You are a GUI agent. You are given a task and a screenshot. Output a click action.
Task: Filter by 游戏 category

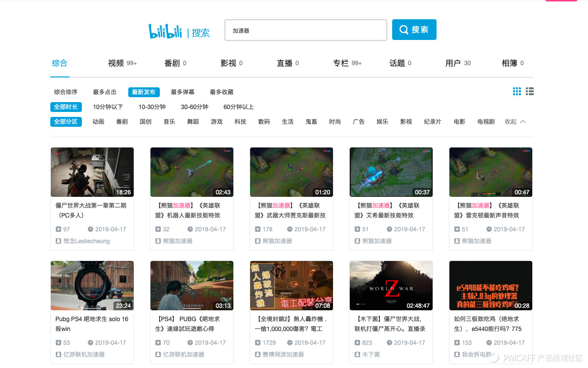[217, 122]
